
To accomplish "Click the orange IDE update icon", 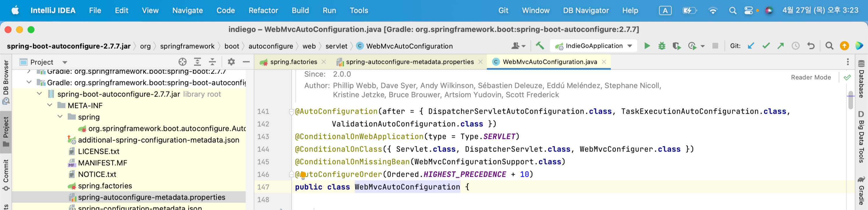I will coord(844,46).
